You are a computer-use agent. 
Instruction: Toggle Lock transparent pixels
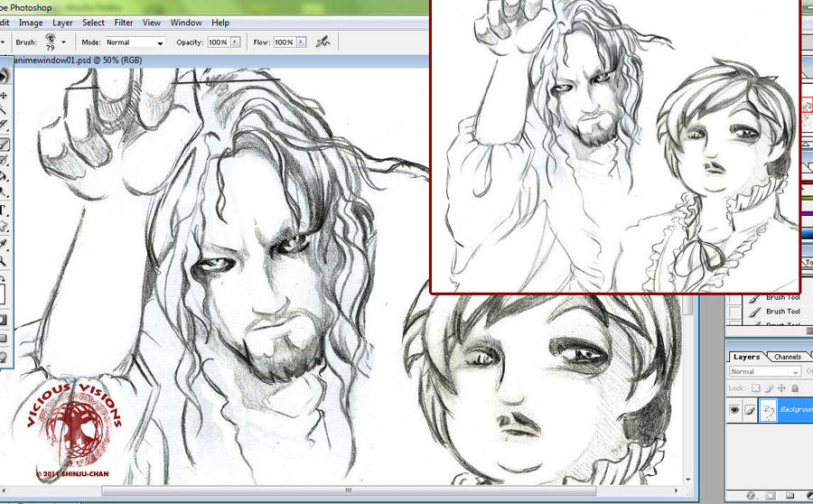755,387
